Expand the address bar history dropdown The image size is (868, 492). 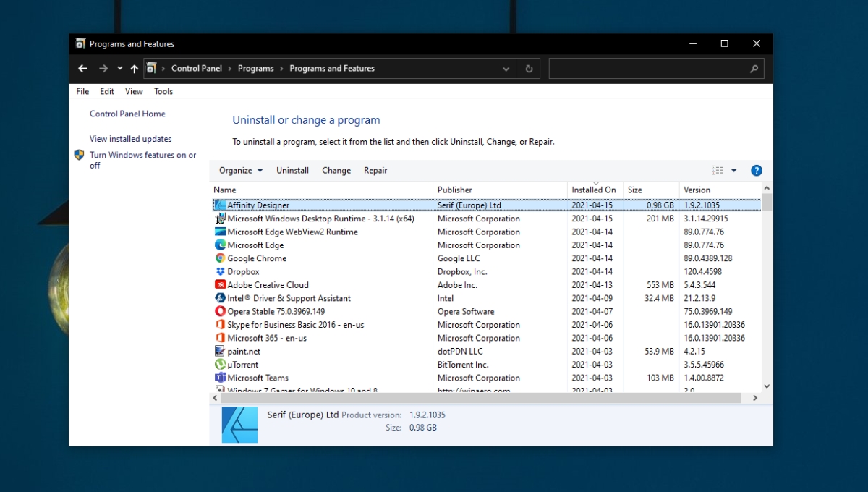[506, 69]
